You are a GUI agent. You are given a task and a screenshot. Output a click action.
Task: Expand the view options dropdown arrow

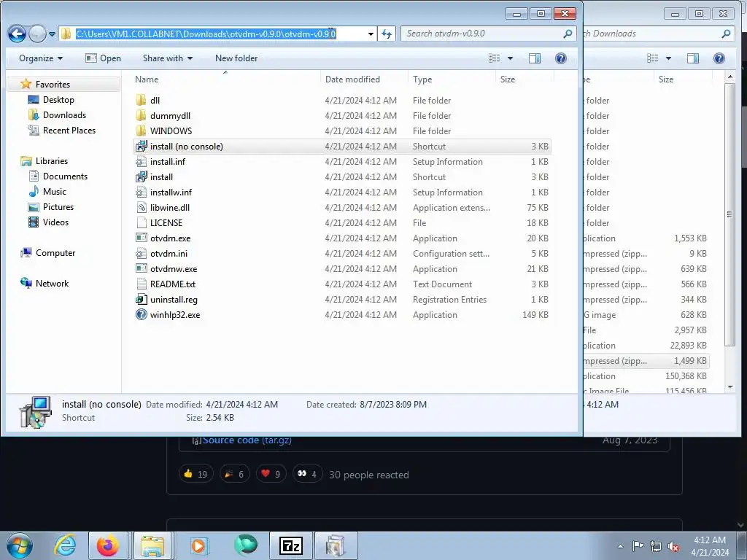coord(510,58)
